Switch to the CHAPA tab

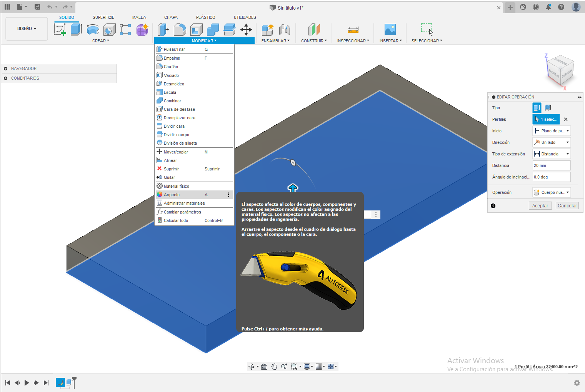pos(171,17)
